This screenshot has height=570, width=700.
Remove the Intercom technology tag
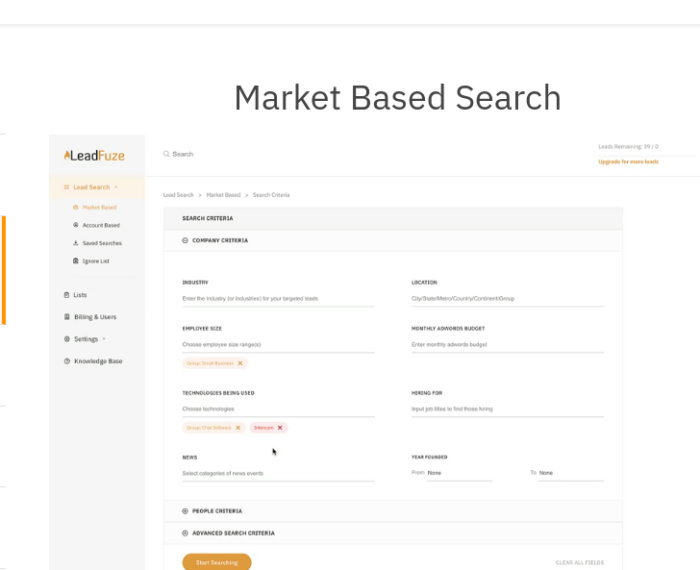(x=280, y=427)
